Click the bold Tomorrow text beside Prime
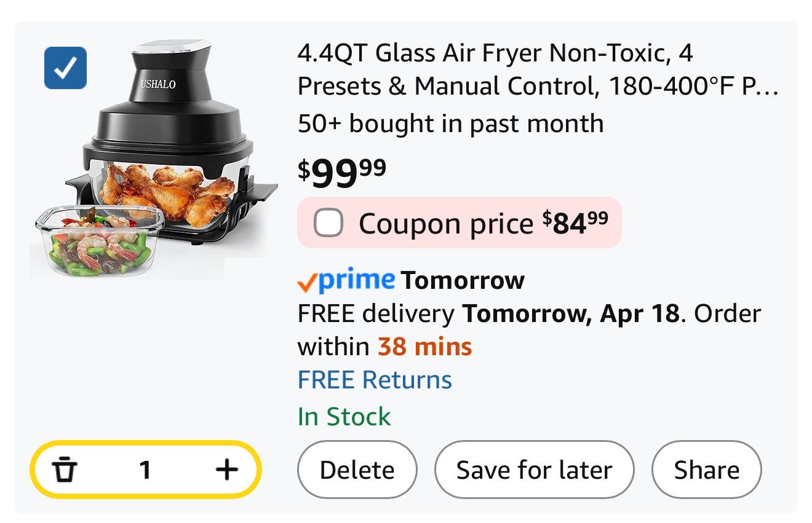 tap(463, 281)
